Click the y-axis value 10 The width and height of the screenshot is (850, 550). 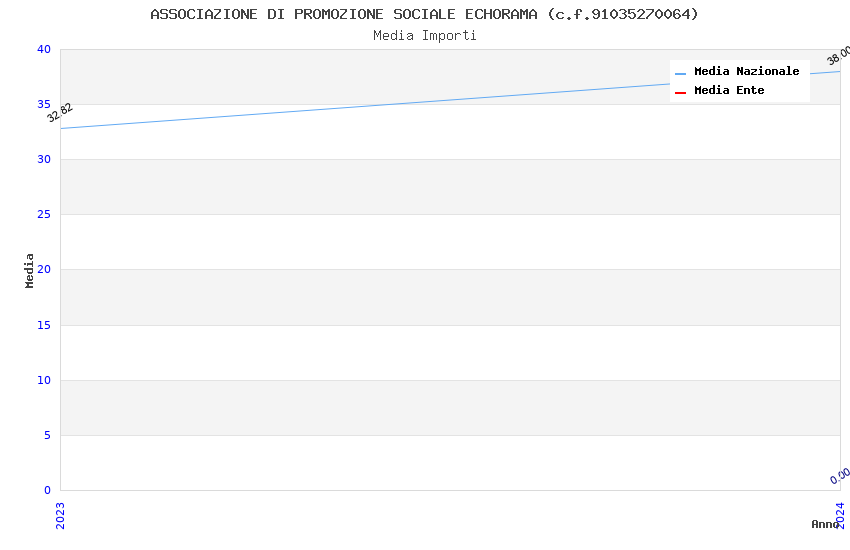point(44,380)
